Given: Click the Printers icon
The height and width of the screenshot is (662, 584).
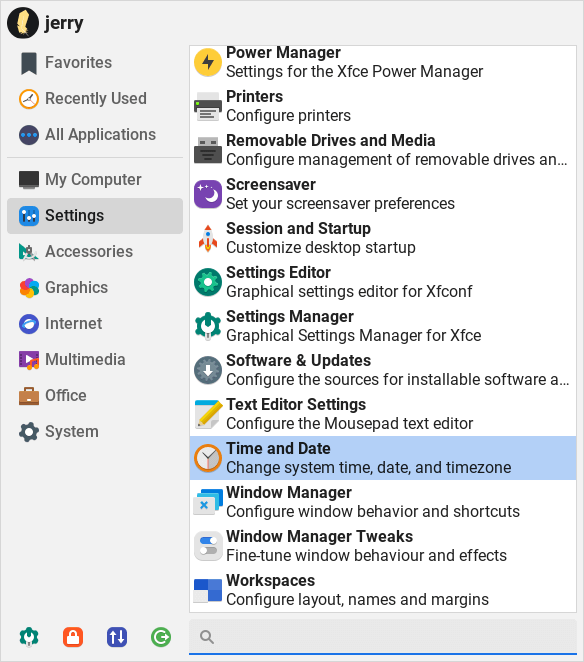Looking at the screenshot, I should pos(208,106).
